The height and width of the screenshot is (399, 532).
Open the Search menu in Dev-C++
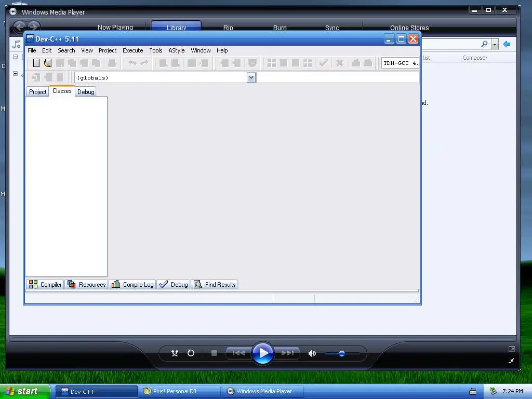click(x=66, y=50)
